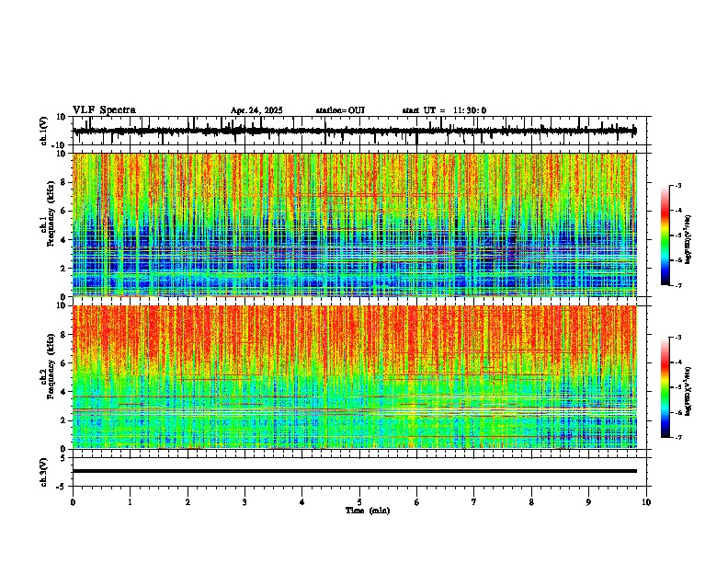Screen dimensions: 728x563
Task: Click time axis tick label "6"
Action: (x=417, y=502)
